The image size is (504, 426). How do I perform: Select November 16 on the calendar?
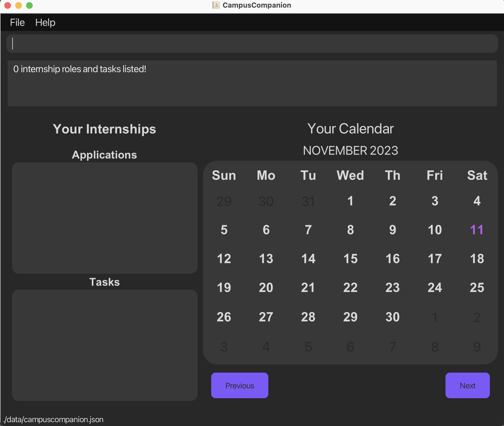point(392,259)
